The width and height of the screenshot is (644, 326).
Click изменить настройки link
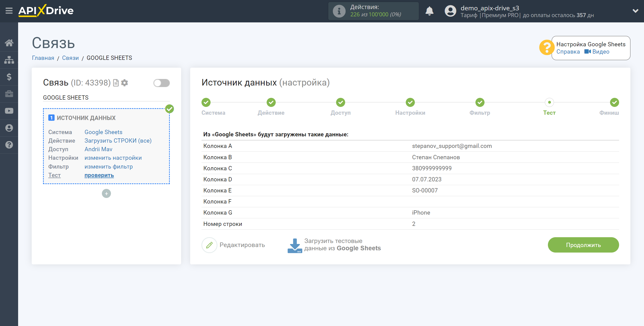[113, 158]
